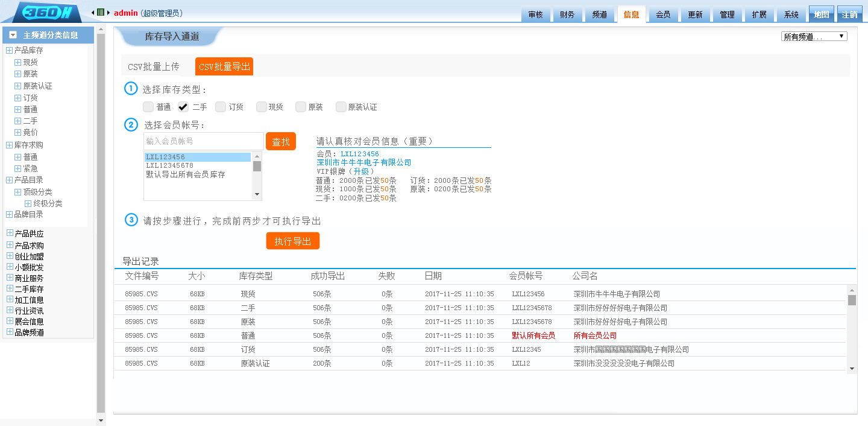Select the 商业服务 tree label
868x426 pixels.
[29, 278]
